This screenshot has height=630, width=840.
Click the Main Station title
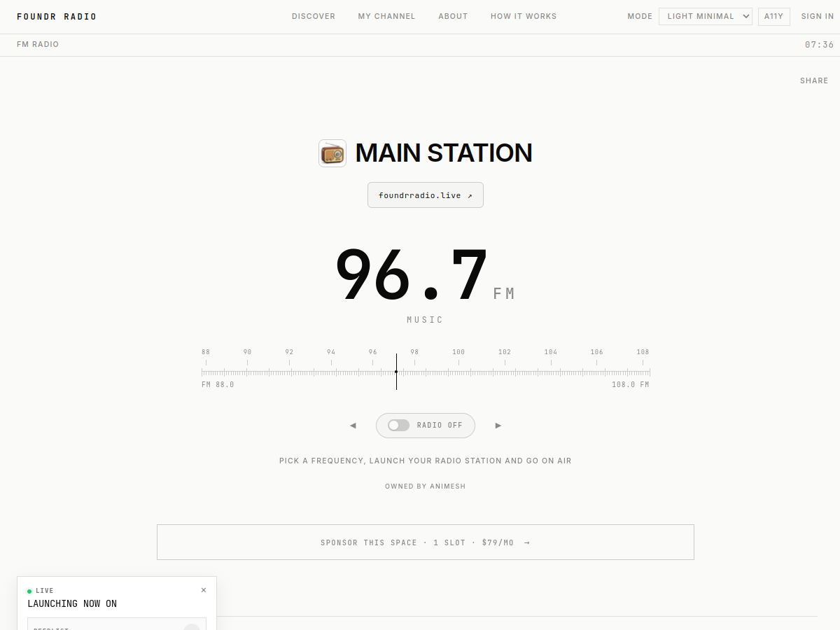444,153
